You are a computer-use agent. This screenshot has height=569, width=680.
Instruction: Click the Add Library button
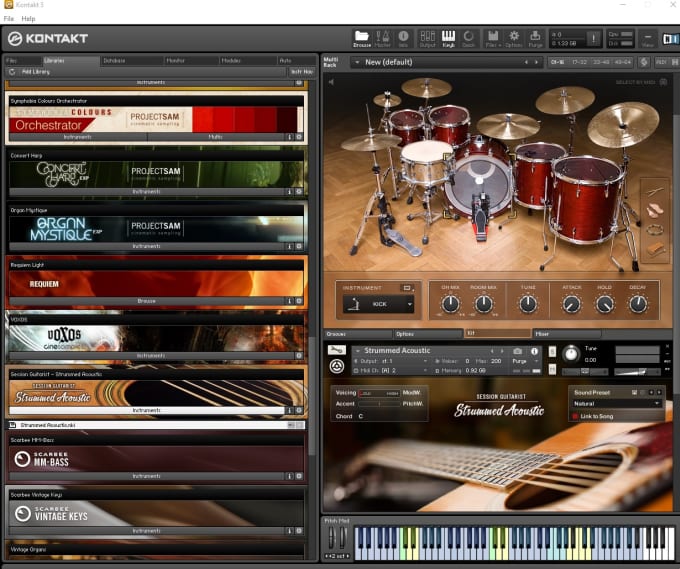point(36,72)
